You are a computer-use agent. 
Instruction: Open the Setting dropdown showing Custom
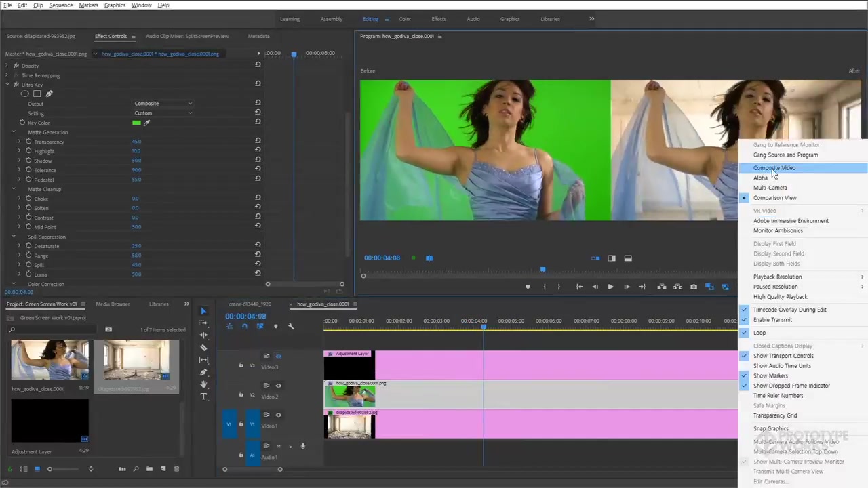click(x=163, y=113)
